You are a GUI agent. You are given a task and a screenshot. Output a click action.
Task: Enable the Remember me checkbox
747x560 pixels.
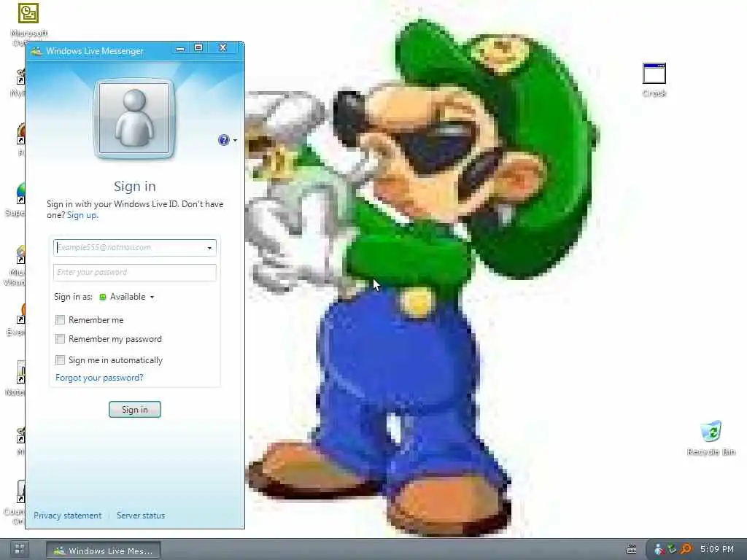tap(60, 319)
